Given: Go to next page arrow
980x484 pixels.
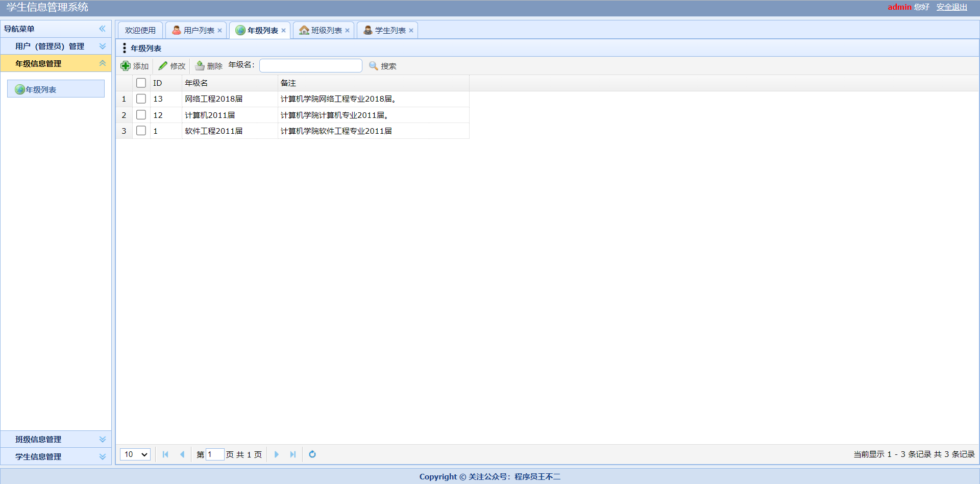Looking at the screenshot, I should point(277,454).
